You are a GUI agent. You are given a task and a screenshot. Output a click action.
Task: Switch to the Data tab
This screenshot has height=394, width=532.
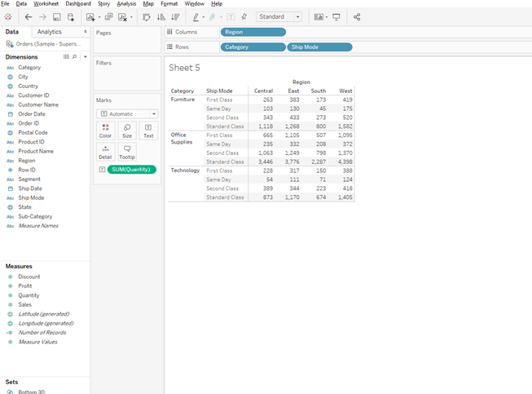[12, 32]
